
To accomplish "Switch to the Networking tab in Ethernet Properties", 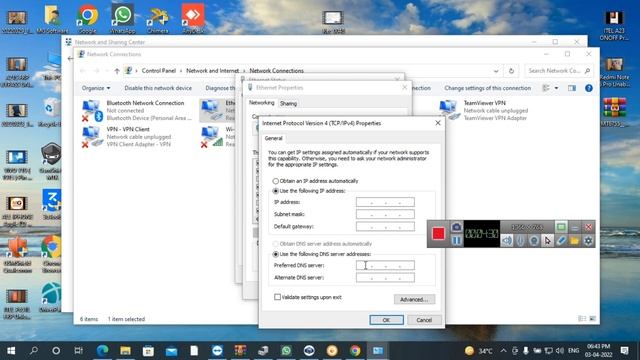I will click(262, 103).
